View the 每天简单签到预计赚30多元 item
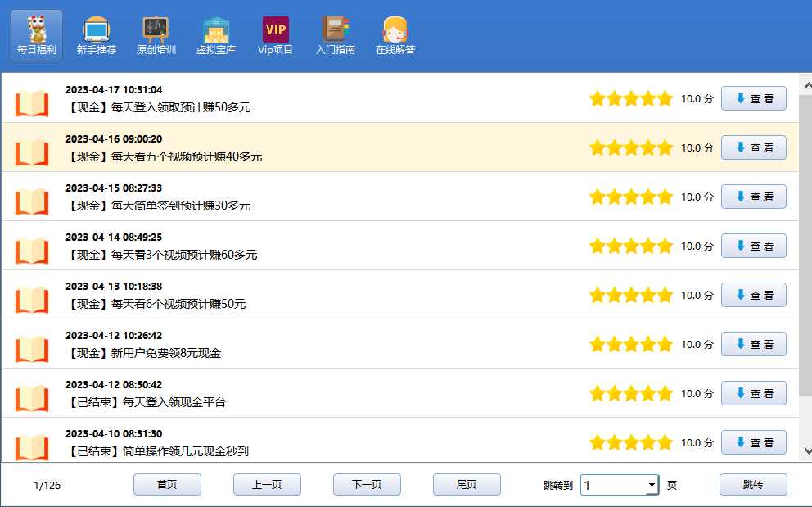The height and width of the screenshot is (507, 812). pyautogui.click(x=754, y=197)
